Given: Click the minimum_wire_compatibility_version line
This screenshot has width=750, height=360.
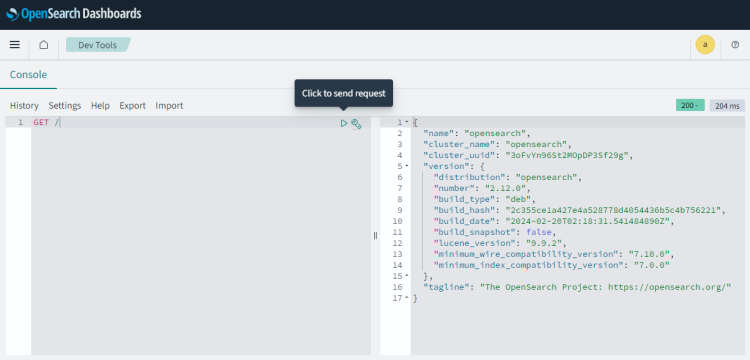Looking at the screenshot, I should point(555,254).
